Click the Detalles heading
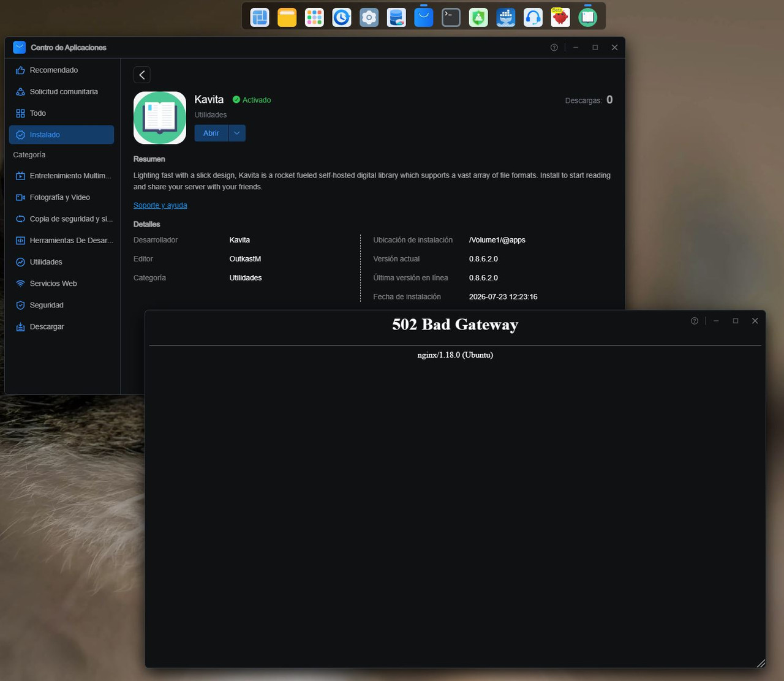 [x=147, y=224]
